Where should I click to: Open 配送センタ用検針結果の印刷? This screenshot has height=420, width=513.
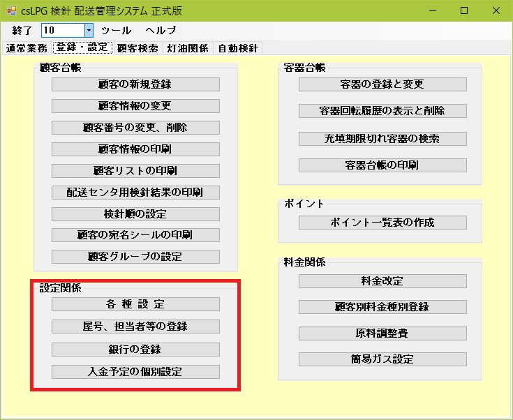(135, 193)
